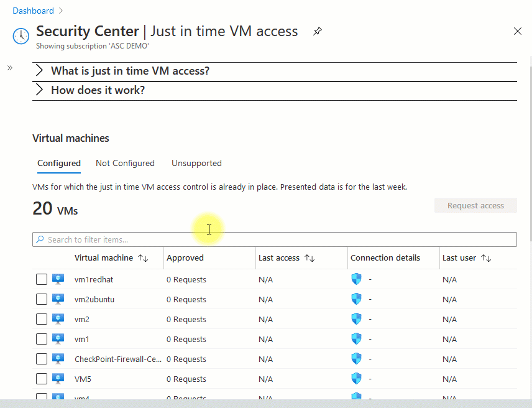
Task: Close the Security Center blade
Action: coord(518,31)
